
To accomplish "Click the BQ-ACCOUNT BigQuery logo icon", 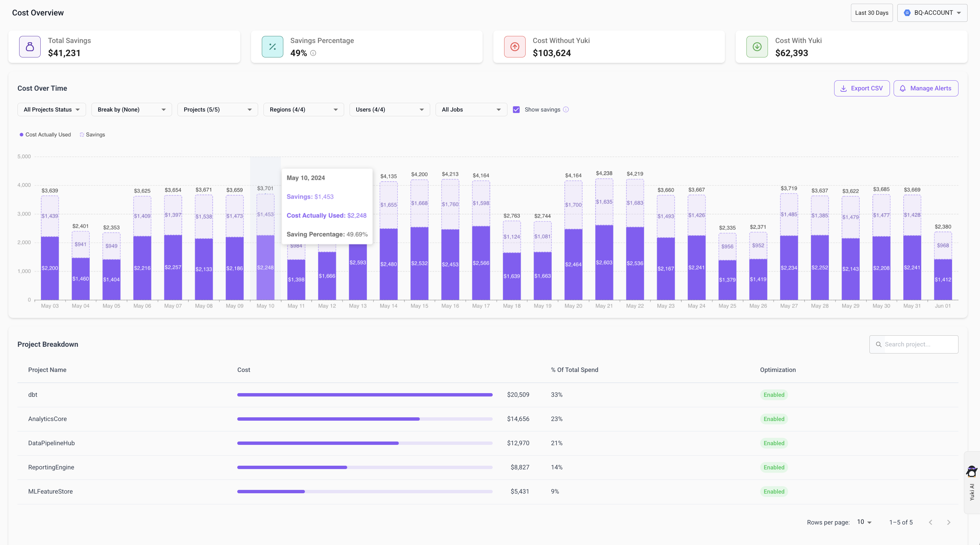I will [907, 13].
